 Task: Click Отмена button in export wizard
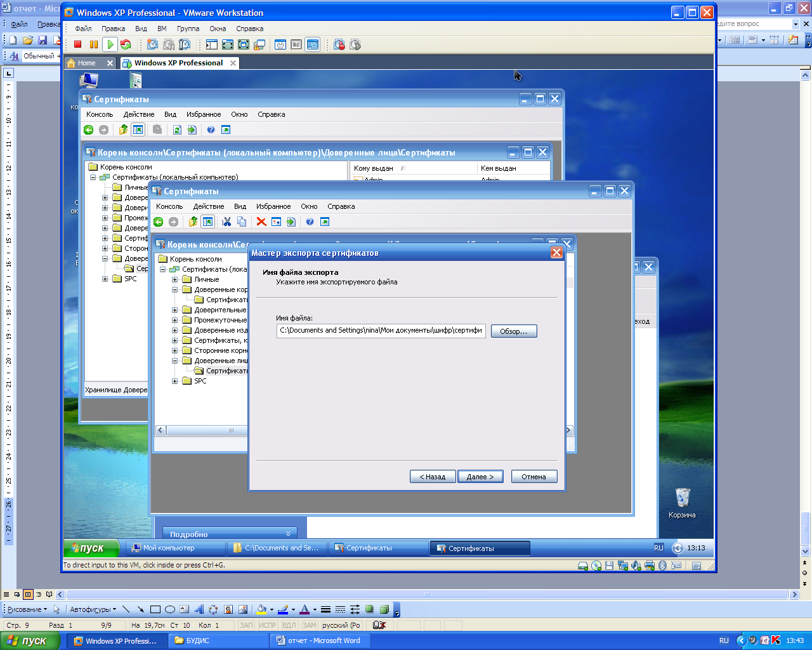point(534,477)
